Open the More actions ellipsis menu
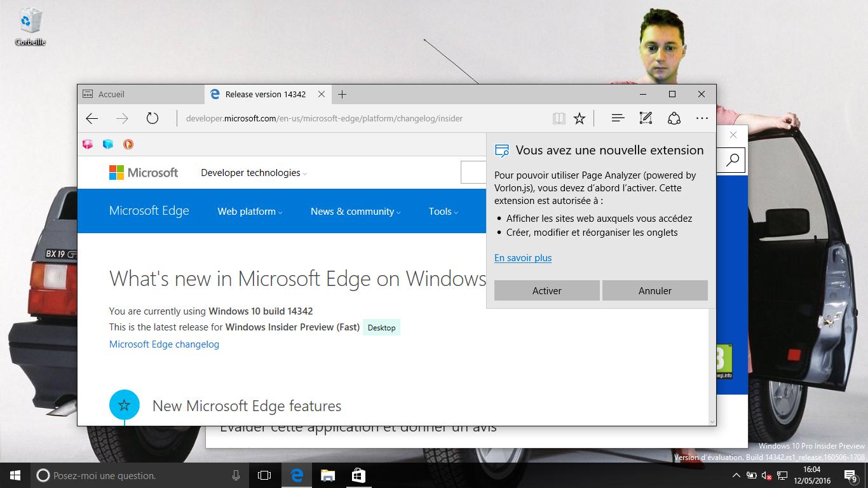Image resolution: width=868 pixels, height=488 pixels. coord(702,118)
